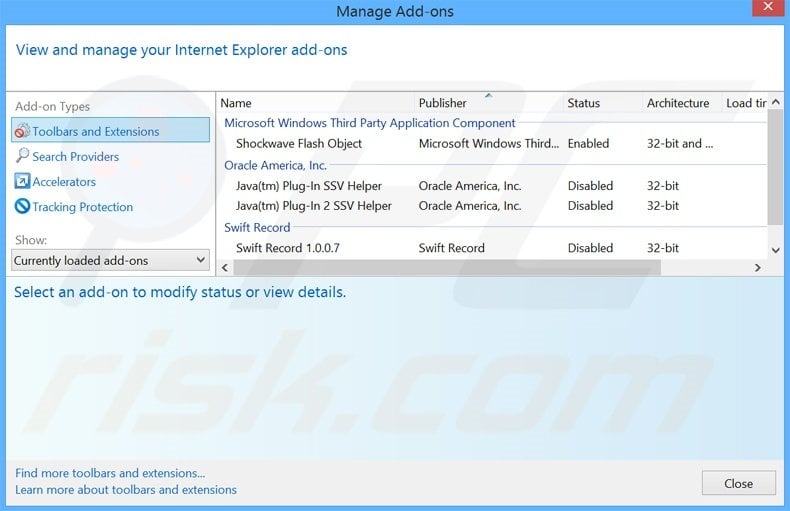The height and width of the screenshot is (511, 790).
Task: Select Java(tm) Plug-In 2 SSV Helper row
Action: click(313, 206)
